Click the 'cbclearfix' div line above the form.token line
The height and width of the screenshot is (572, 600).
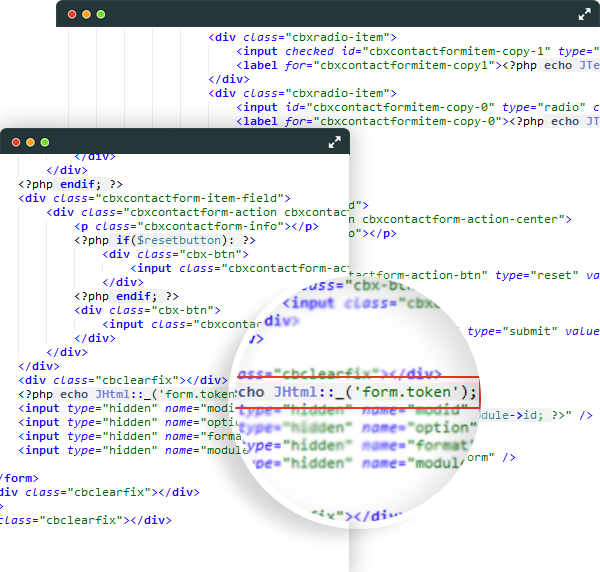click(x=123, y=380)
